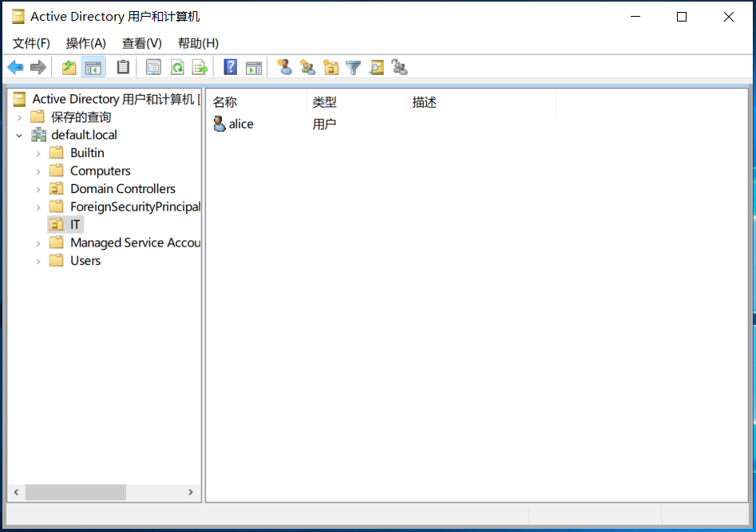
Task: Open filter options funnel icon
Action: coord(354,68)
